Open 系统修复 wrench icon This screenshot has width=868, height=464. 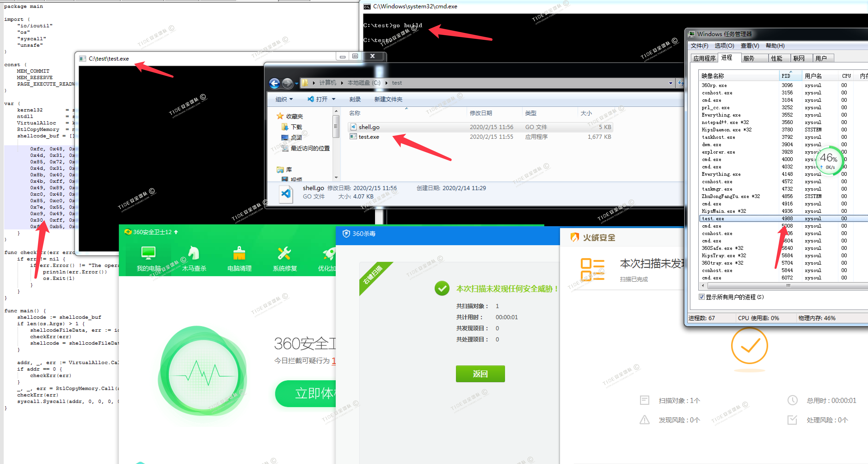(x=285, y=254)
